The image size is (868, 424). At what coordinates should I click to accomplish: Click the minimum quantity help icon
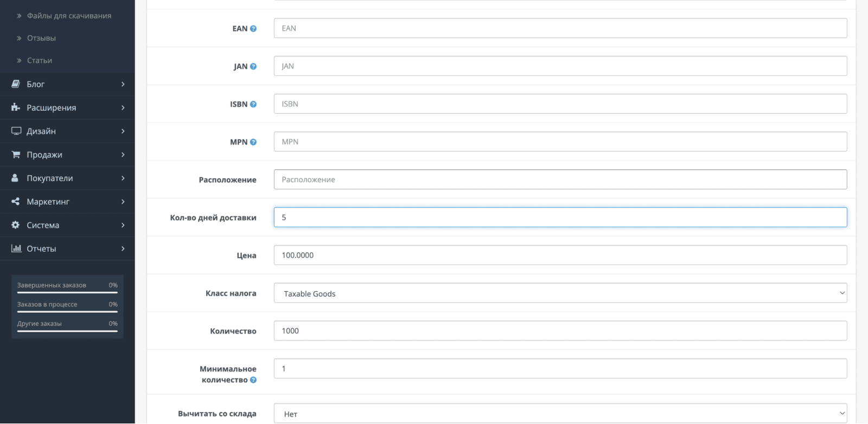click(253, 380)
